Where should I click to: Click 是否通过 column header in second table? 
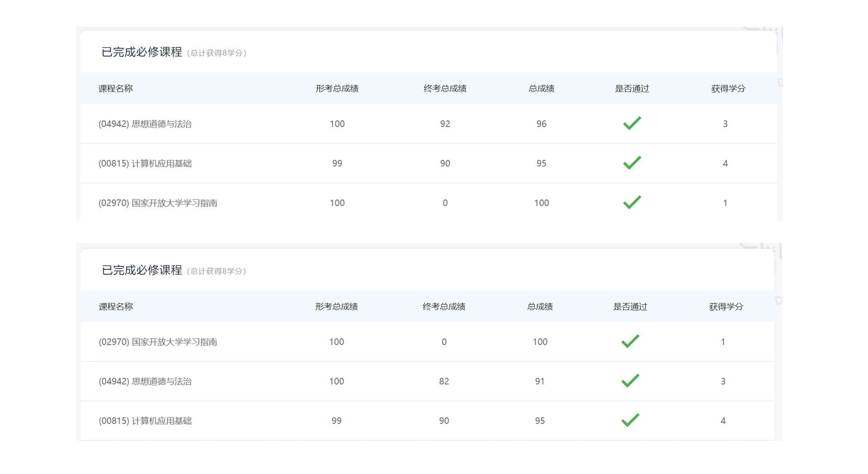tap(630, 307)
